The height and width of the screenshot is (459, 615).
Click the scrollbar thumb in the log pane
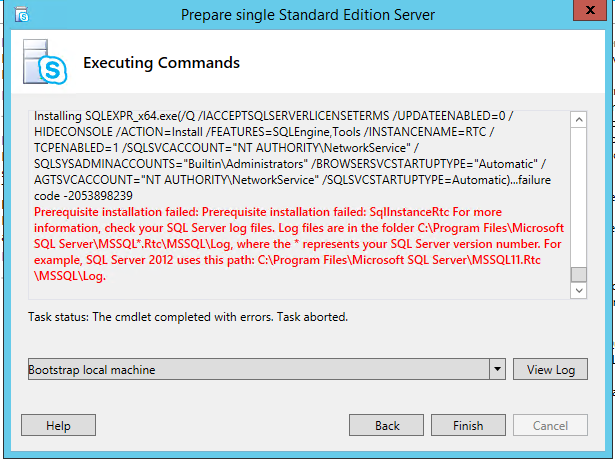point(579,274)
